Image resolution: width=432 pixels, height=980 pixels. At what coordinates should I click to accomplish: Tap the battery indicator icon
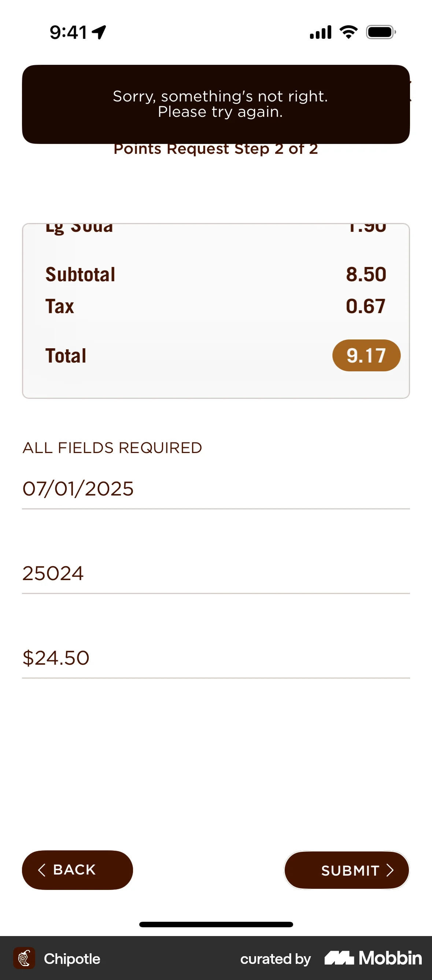(380, 32)
